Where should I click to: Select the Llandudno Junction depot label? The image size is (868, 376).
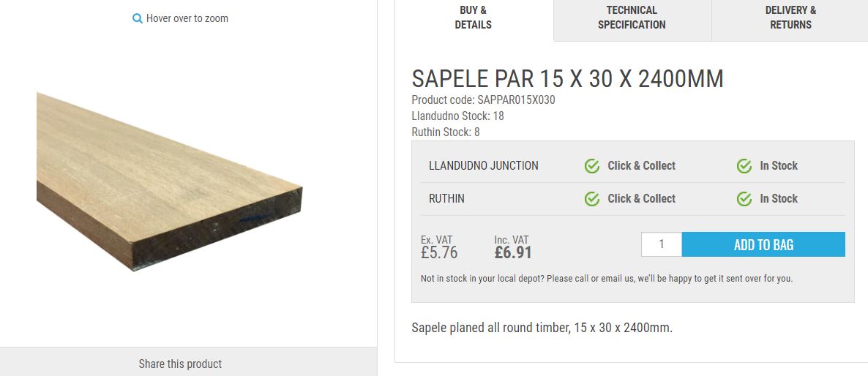(483, 166)
